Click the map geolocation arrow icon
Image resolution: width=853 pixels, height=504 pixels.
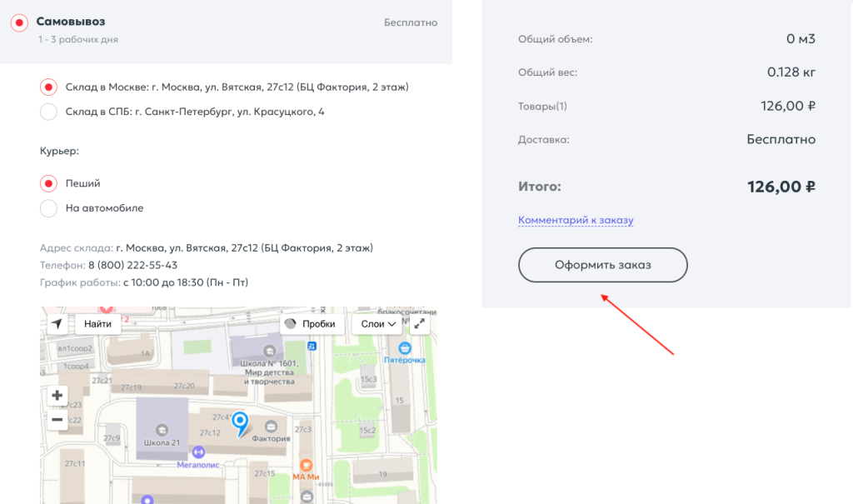pos(57,324)
